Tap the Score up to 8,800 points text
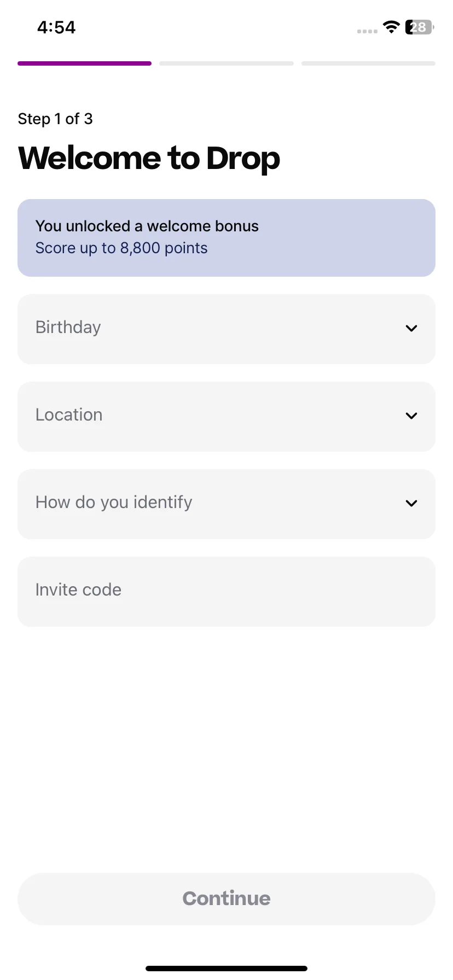Screen dimensions: 453x980 point(121,248)
